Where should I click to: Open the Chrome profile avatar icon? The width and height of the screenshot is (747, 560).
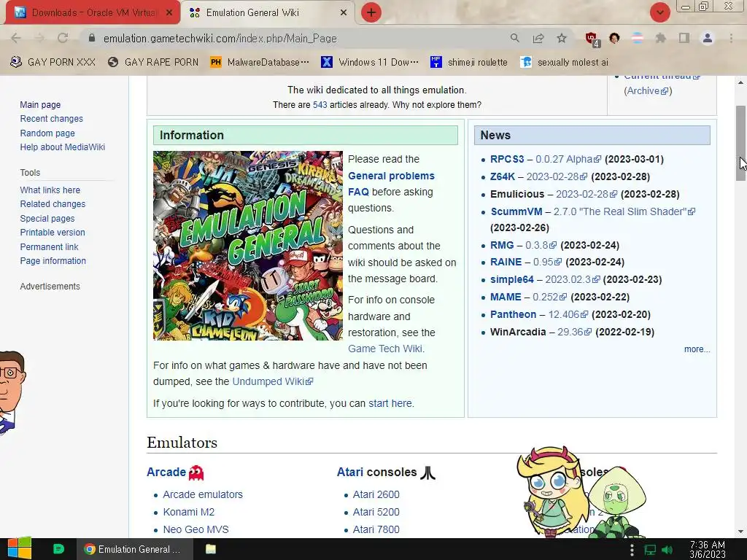[708, 38]
